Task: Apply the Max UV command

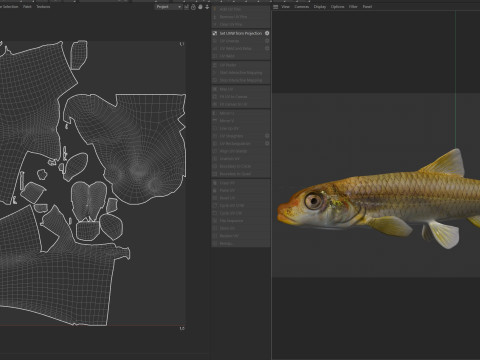Action: click(241, 89)
